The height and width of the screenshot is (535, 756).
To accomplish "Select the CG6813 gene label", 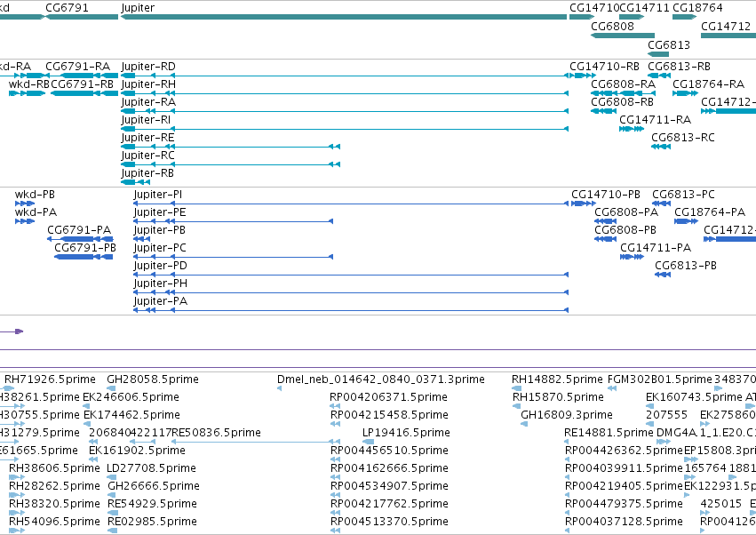I will click(x=669, y=44).
